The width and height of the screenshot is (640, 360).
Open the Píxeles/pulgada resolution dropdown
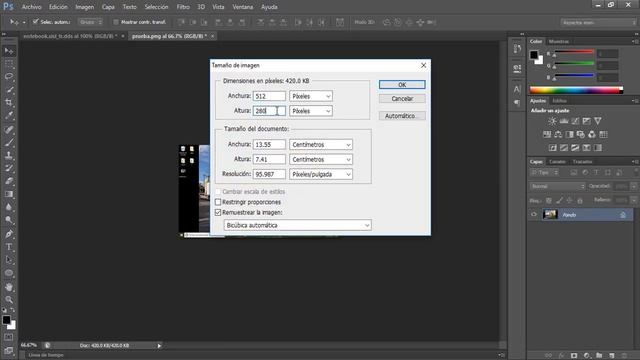(x=321, y=174)
